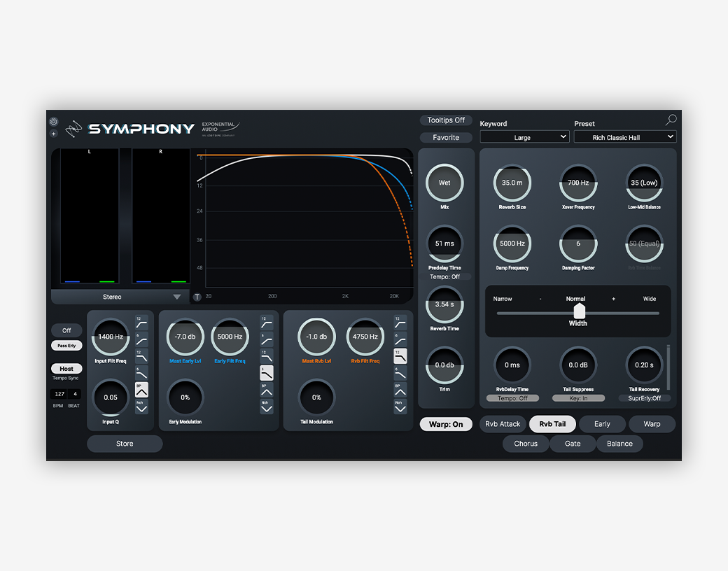This screenshot has height=571, width=728.
Task: Select the 12 dB high-pass early filter icon
Action: [x=267, y=323]
